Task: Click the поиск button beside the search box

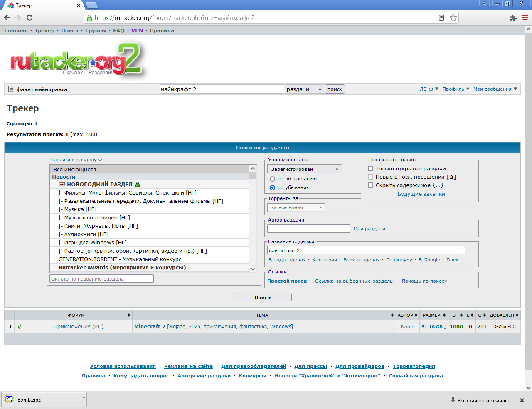Action: [x=335, y=89]
